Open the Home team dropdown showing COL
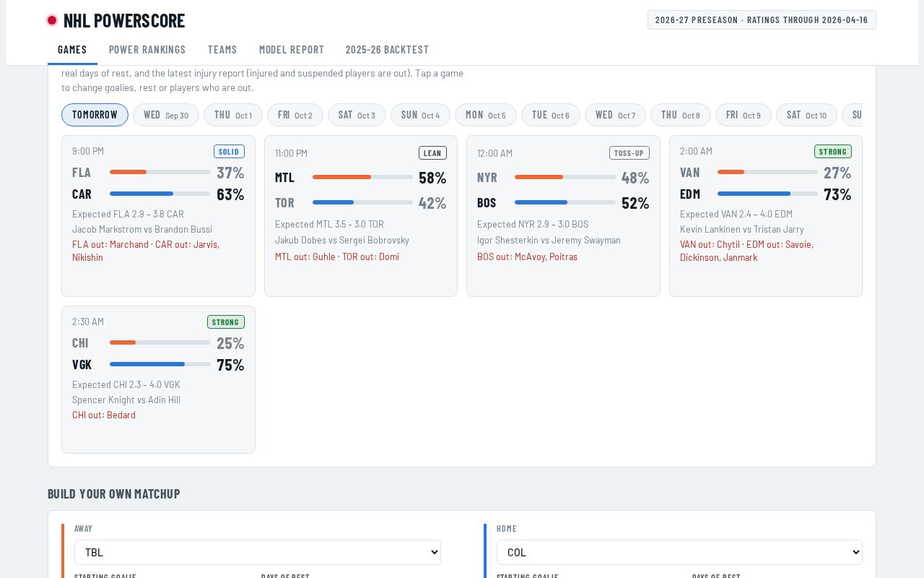This screenshot has height=578, width=924. pos(679,553)
